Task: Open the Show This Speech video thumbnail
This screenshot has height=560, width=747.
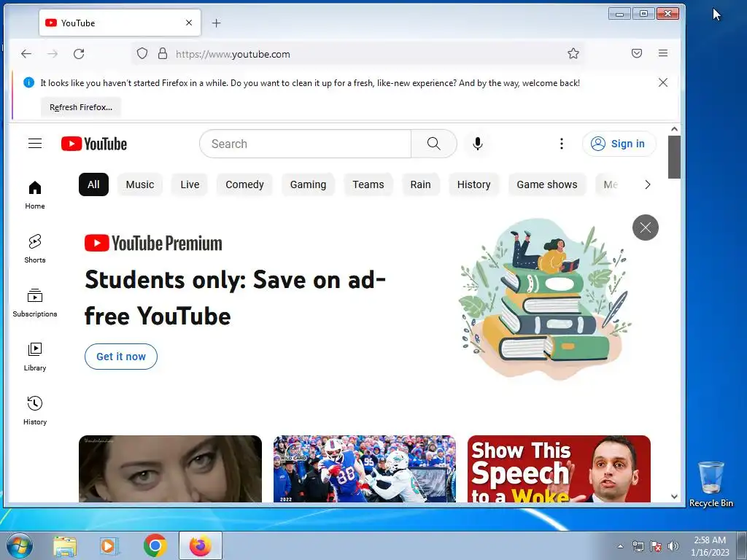Action: tap(559, 469)
